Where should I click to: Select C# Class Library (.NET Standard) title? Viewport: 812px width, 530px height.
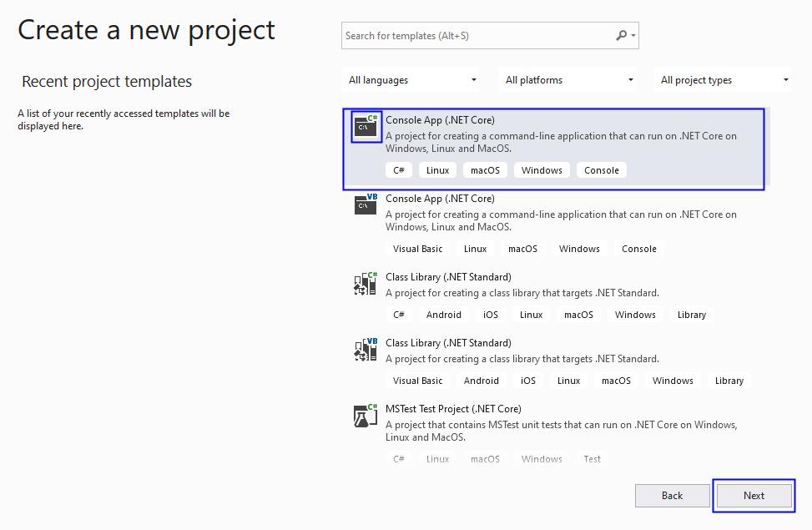click(448, 277)
